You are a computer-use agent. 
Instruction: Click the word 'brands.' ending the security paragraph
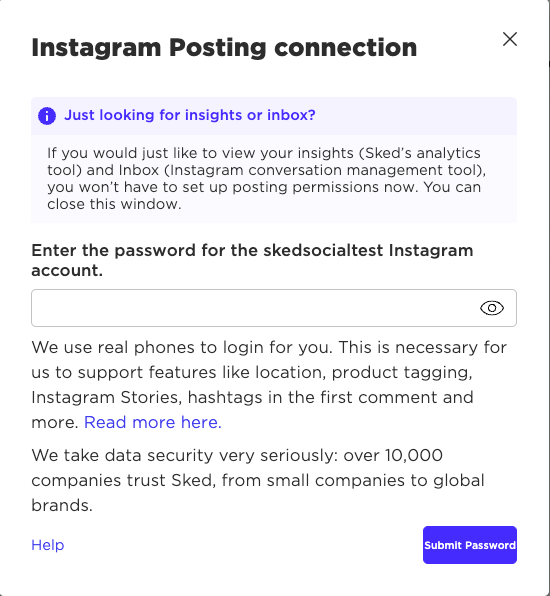pyautogui.click(x=62, y=506)
